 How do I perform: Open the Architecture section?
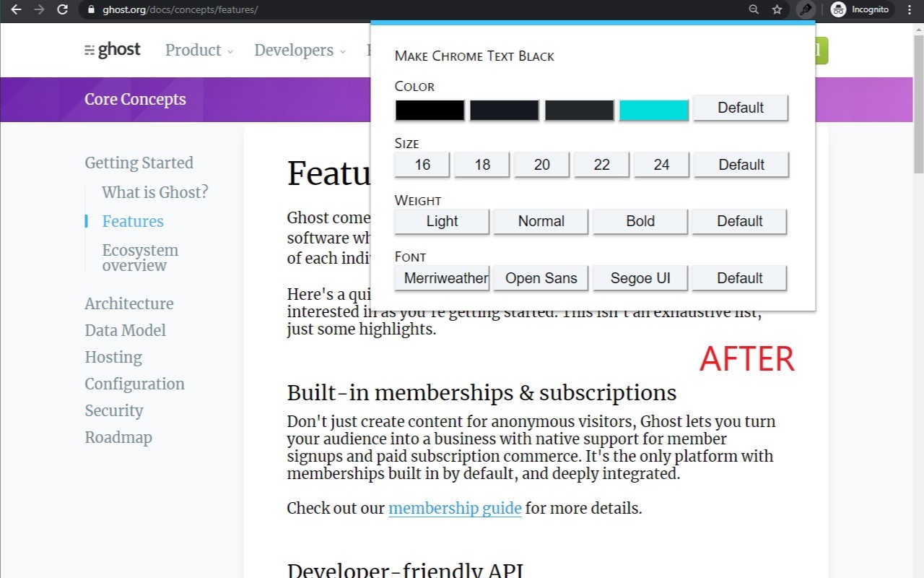point(129,303)
